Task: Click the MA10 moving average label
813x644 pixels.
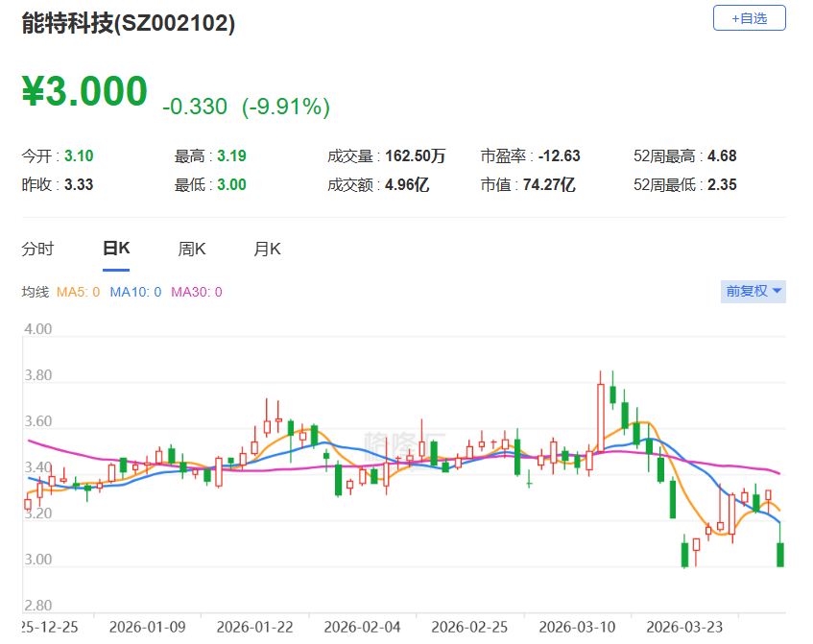Action: (x=135, y=292)
